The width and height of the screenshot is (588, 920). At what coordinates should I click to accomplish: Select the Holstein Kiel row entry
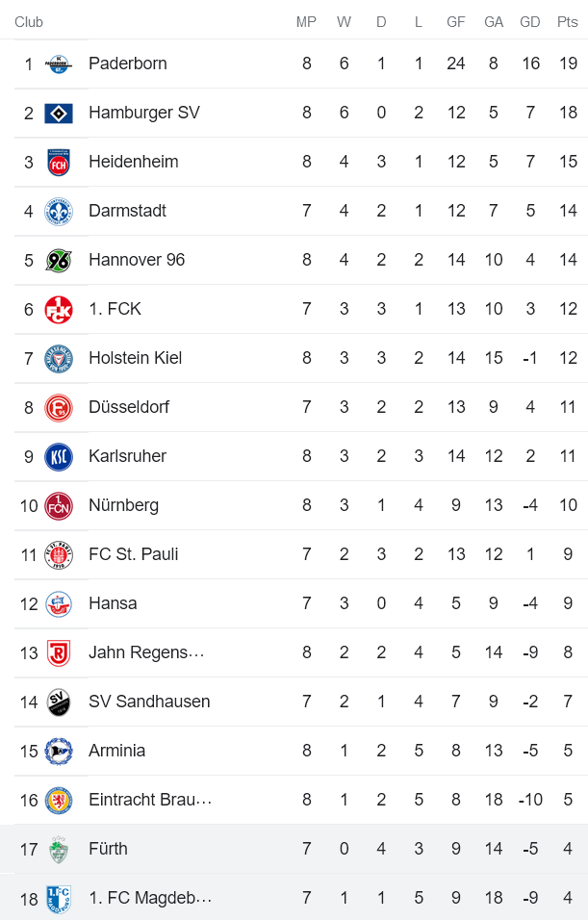click(136, 358)
